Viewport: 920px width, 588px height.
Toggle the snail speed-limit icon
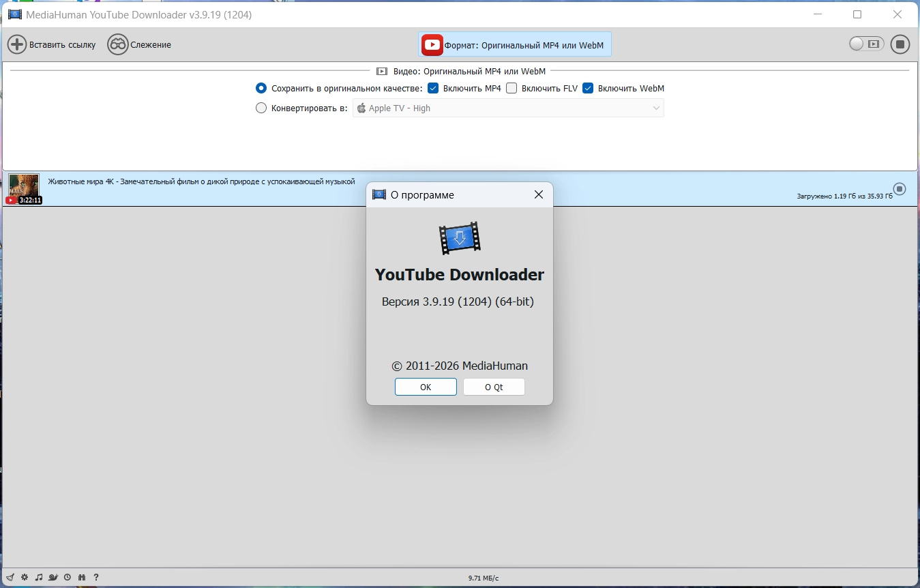(53, 577)
